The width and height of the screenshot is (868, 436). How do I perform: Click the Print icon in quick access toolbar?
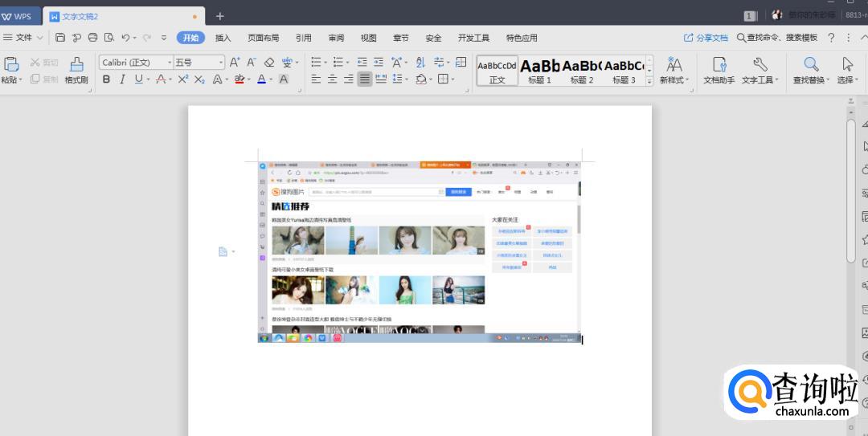(92, 38)
